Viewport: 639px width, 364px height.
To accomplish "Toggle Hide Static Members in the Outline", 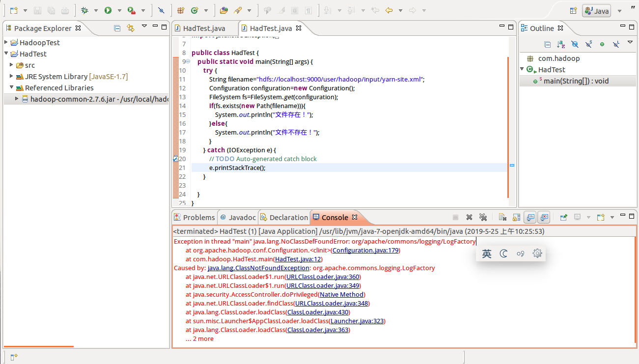I will (588, 44).
